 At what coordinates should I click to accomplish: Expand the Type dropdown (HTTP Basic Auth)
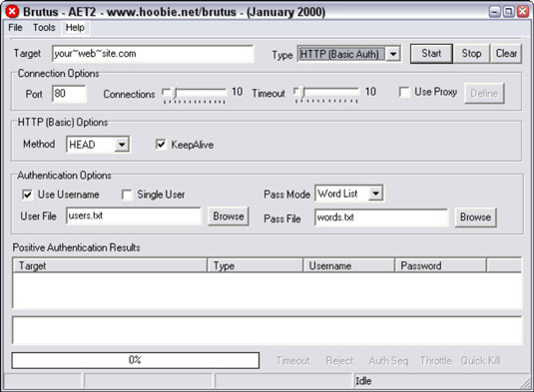pos(393,54)
